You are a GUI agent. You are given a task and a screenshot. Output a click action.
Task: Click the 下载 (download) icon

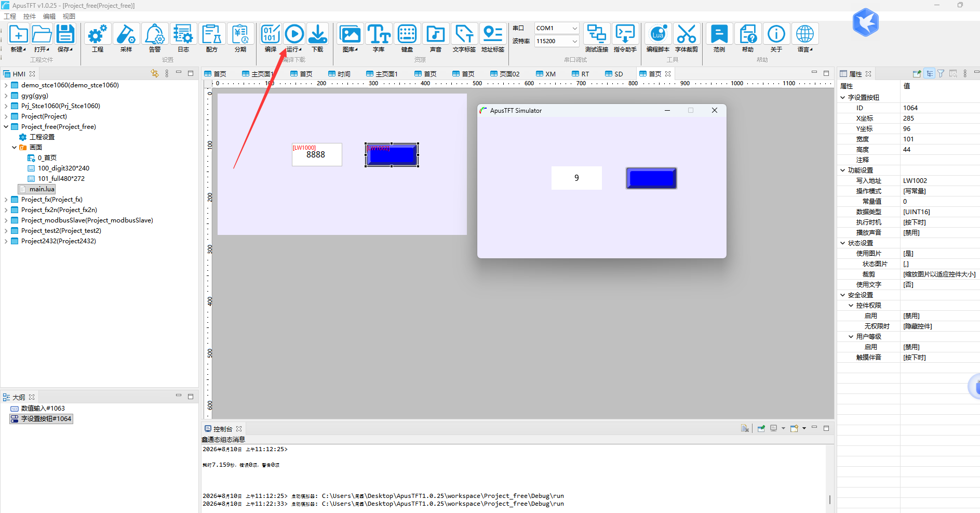tap(317, 34)
